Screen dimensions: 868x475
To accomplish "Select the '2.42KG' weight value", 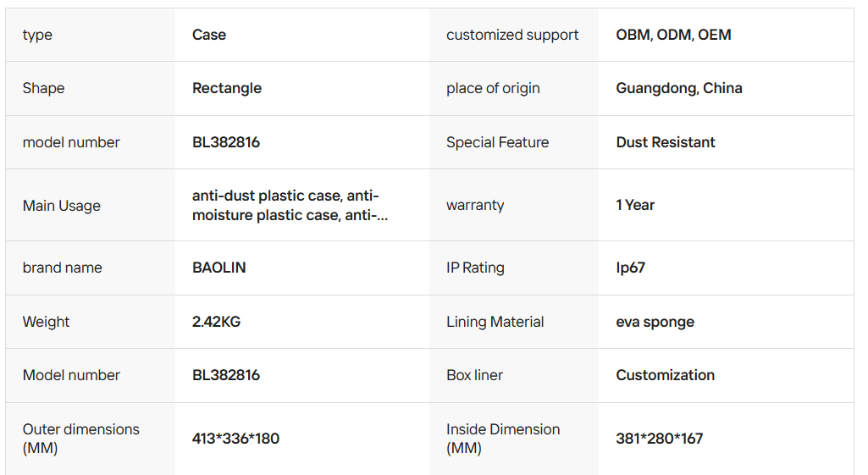I will coord(216,322).
